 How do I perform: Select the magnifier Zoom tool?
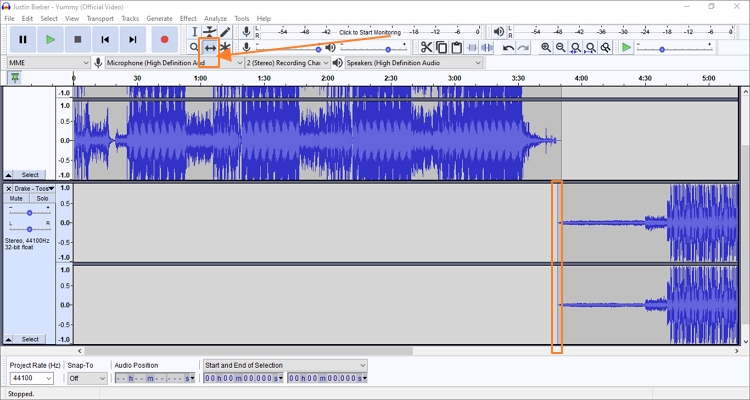pos(194,47)
